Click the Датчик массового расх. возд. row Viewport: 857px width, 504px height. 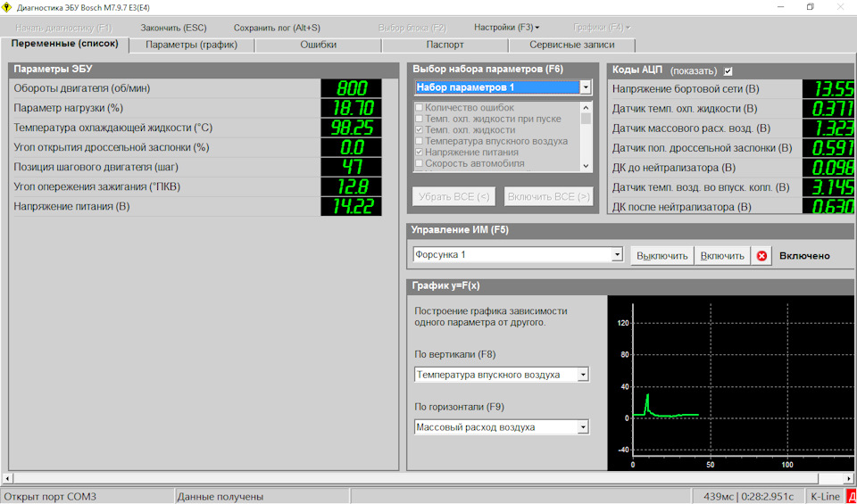tap(733, 128)
